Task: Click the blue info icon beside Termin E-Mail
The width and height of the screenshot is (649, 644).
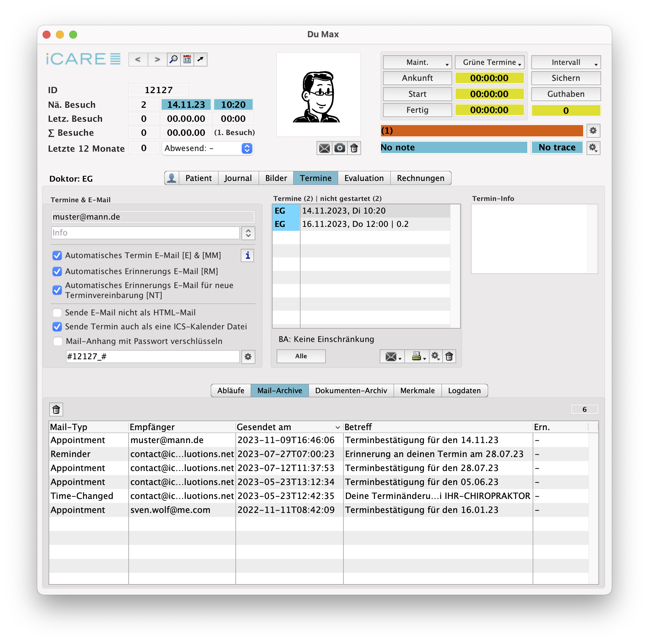Action: [x=248, y=255]
